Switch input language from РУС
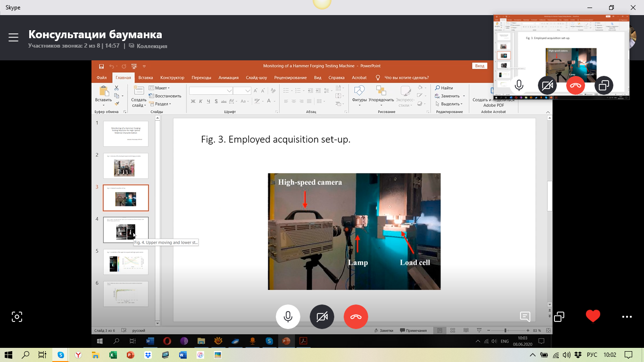644x362 pixels. [591, 355]
